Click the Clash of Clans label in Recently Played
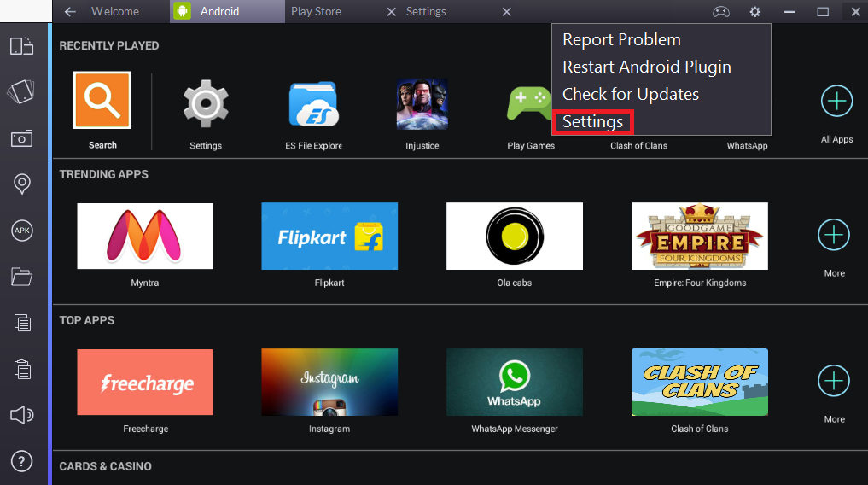The height and width of the screenshot is (485, 868). [638, 146]
